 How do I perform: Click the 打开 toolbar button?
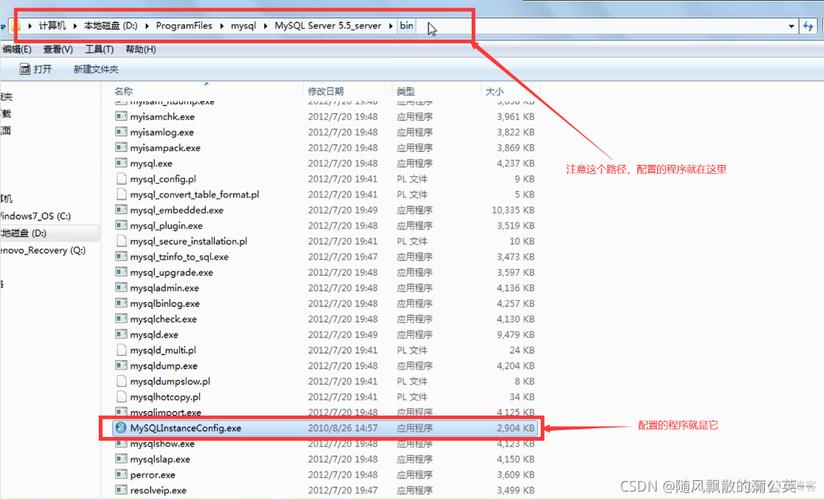36,69
